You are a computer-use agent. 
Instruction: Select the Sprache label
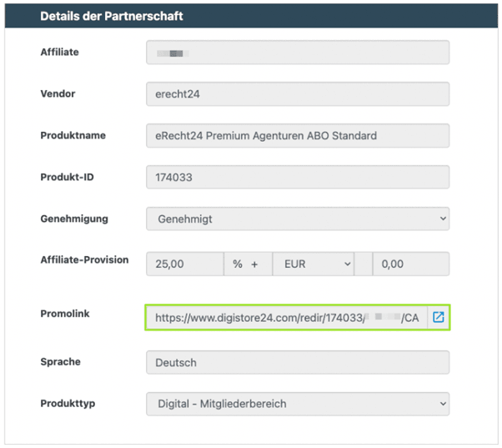click(61, 361)
